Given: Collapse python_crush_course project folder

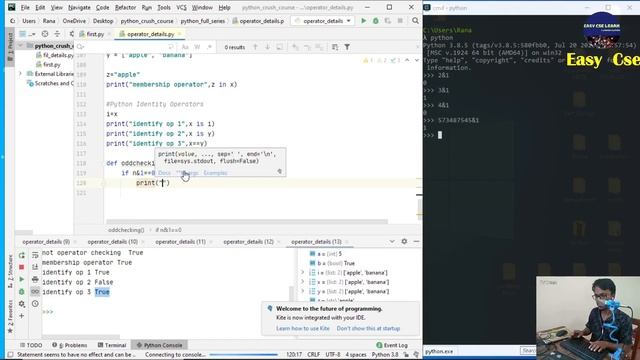Looking at the screenshot, I should click(20, 46).
